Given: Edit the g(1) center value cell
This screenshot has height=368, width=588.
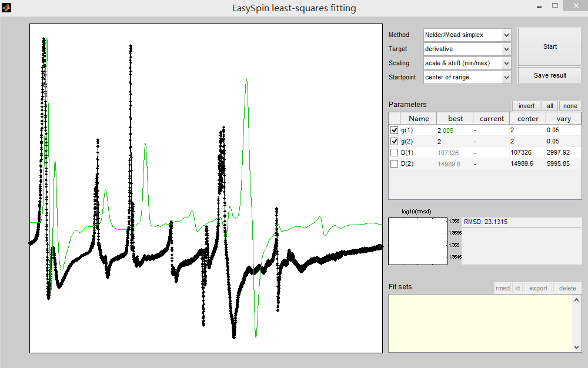Looking at the screenshot, I should pyautogui.click(x=527, y=130).
